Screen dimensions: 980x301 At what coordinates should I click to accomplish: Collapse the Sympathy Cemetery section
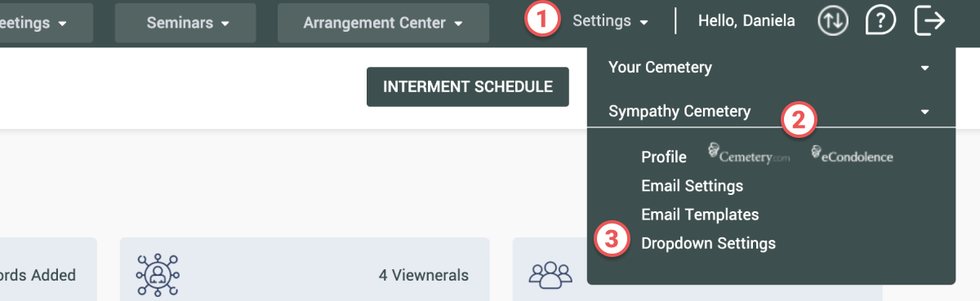click(924, 112)
